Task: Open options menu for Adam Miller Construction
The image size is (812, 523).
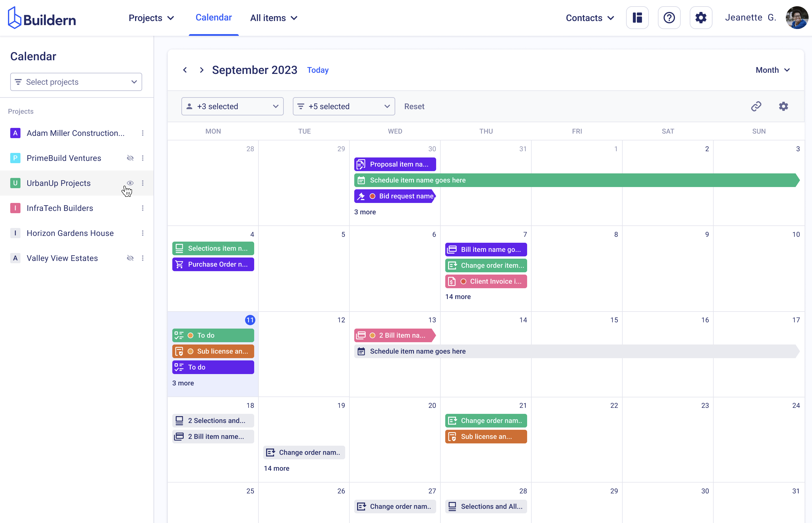Action: (x=143, y=133)
